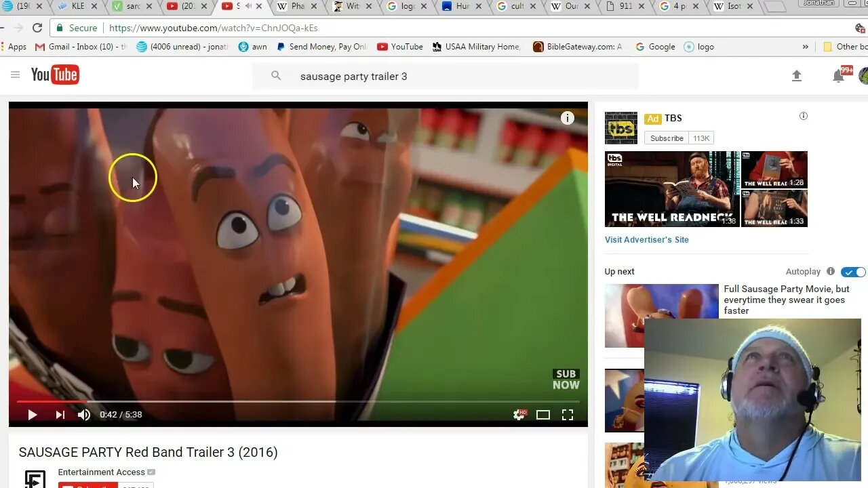Open the TBS channel logo
The height and width of the screenshot is (488, 868).
tap(621, 128)
